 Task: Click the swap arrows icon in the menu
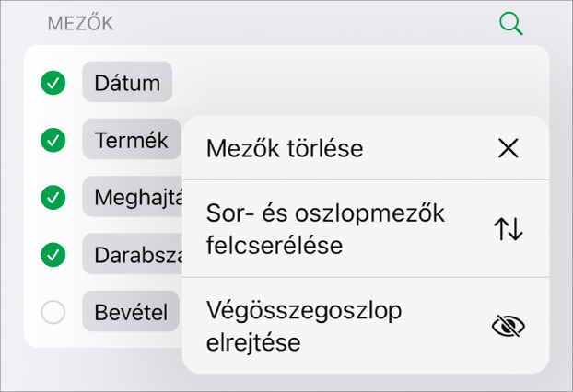(508, 229)
